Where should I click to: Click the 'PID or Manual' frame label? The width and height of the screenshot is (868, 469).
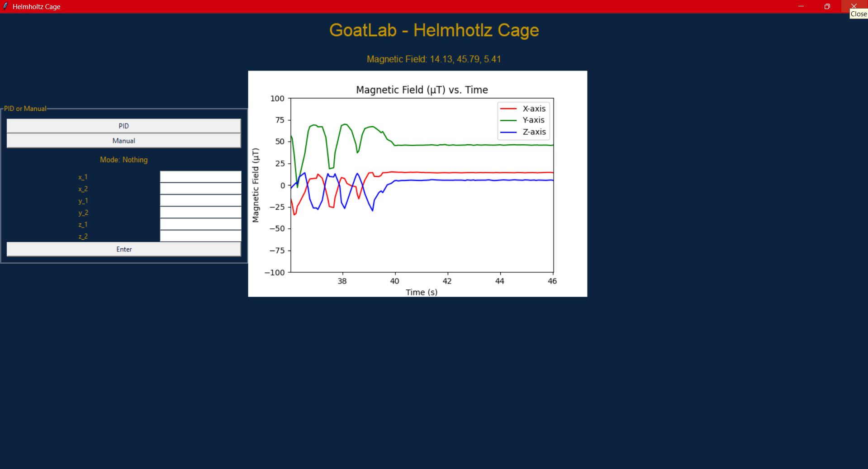pyautogui.click(x=25, y=109)
